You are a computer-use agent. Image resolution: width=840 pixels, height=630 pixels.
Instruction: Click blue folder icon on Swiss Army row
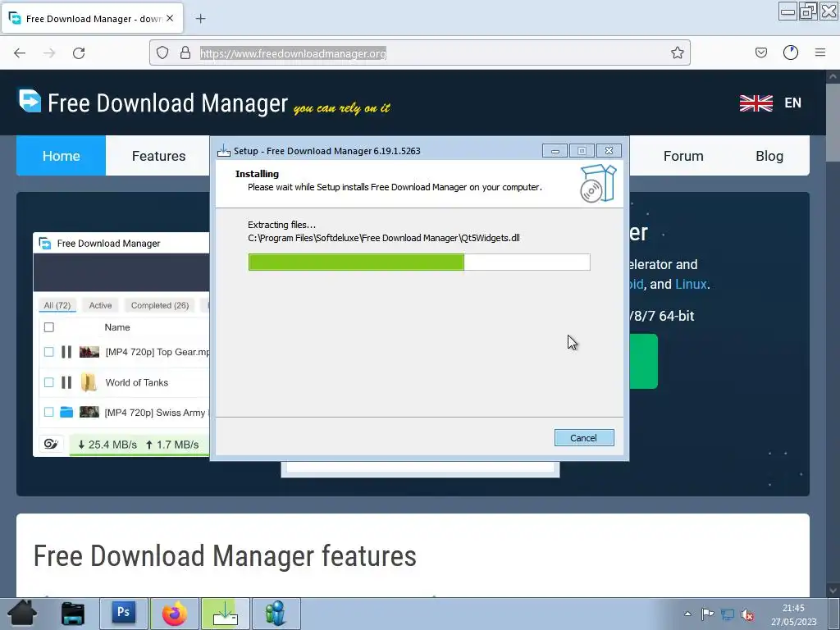pyautogui.click(x=66, y=412)
